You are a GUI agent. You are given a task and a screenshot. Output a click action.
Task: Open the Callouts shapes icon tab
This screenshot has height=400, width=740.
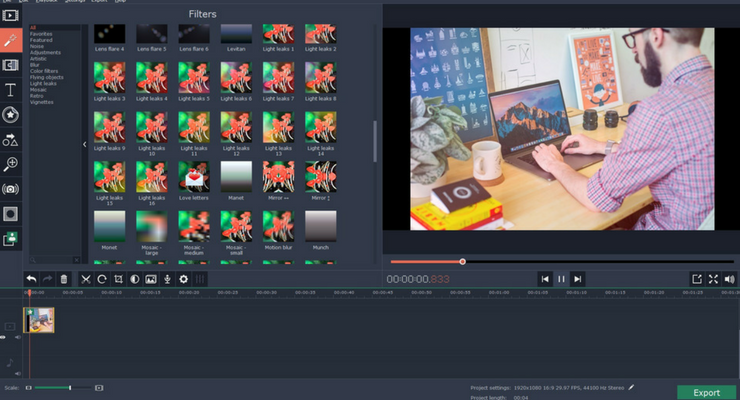(x=10, y=140)
